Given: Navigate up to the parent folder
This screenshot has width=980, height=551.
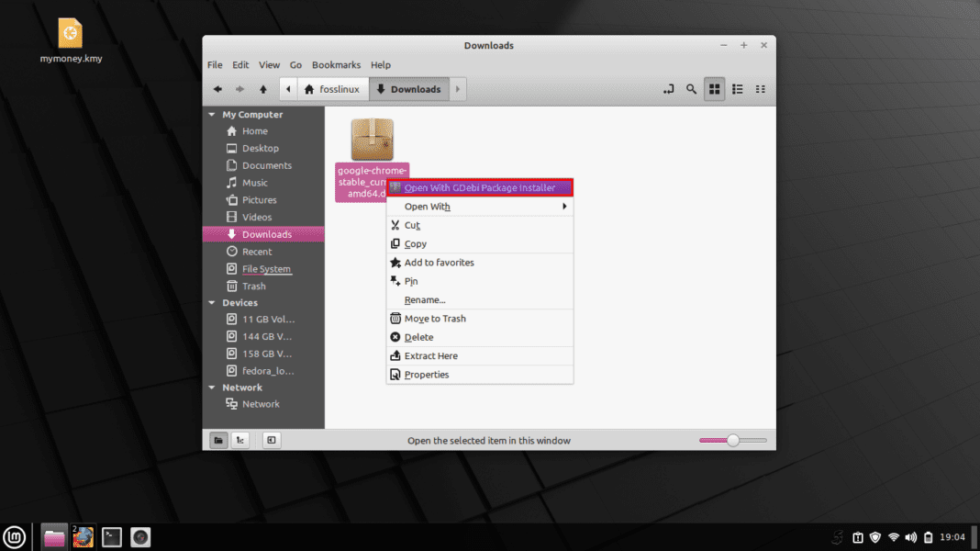Looking at the screenshot, I should tap(262, 89).
